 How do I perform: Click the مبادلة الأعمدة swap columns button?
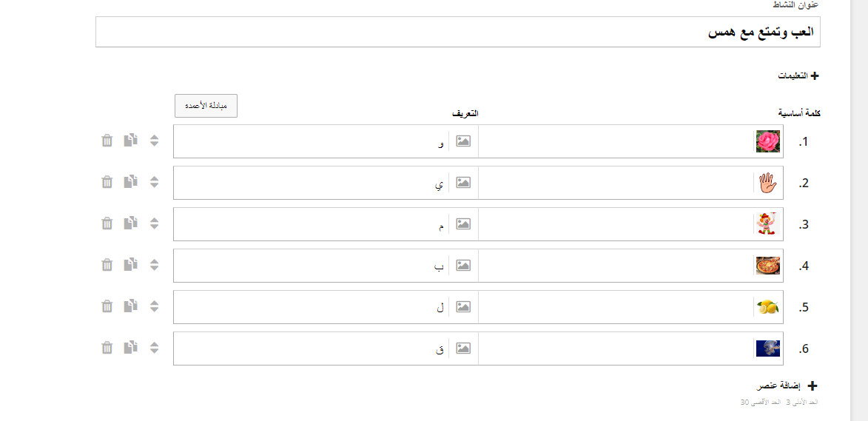pyautogui.click(x=206, y=106)
